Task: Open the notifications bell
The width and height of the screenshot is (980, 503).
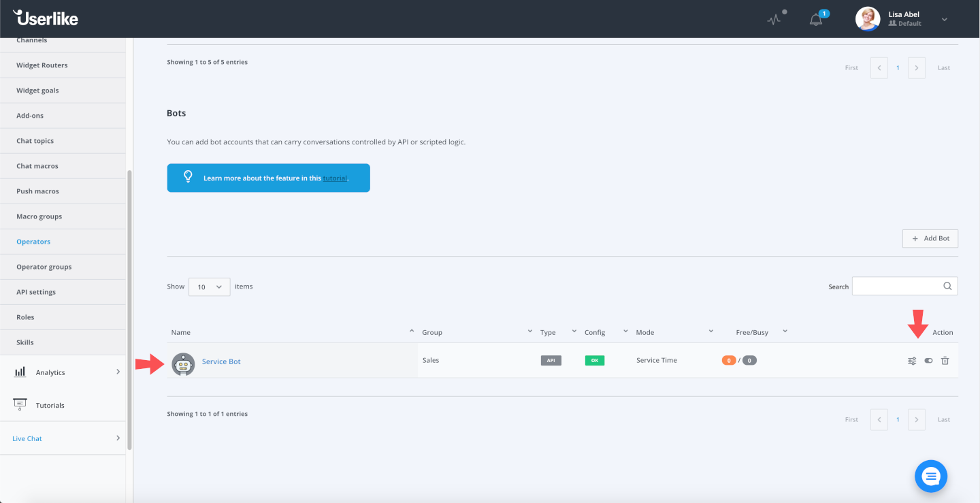Action: pyautogui.click(x=816, y=20)
